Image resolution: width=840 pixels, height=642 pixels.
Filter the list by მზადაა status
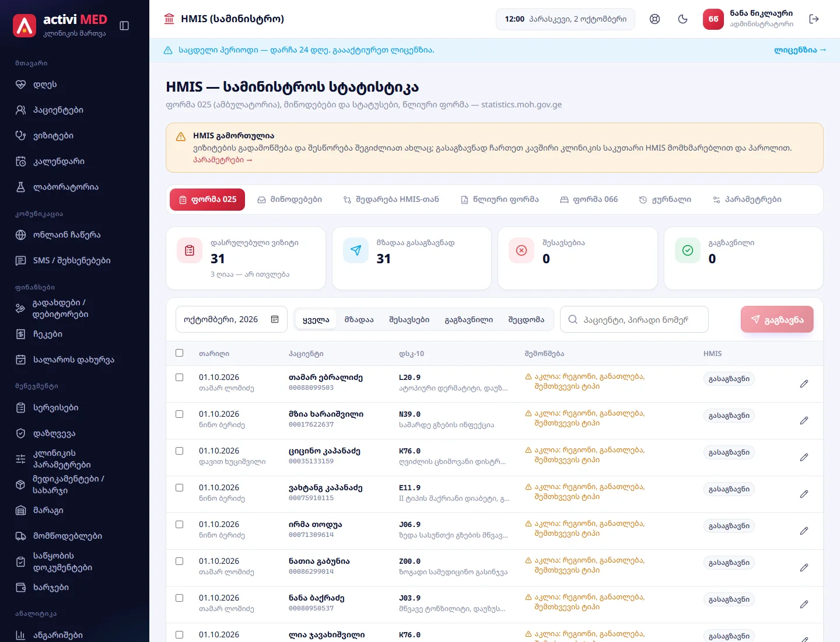tap(359, 320)
